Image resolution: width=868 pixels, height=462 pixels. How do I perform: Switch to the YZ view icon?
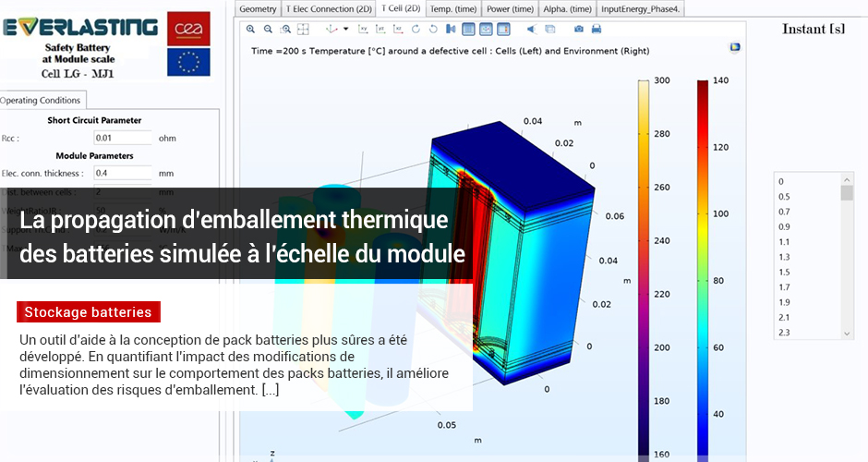pyautogui.click(x=380, y=29)
